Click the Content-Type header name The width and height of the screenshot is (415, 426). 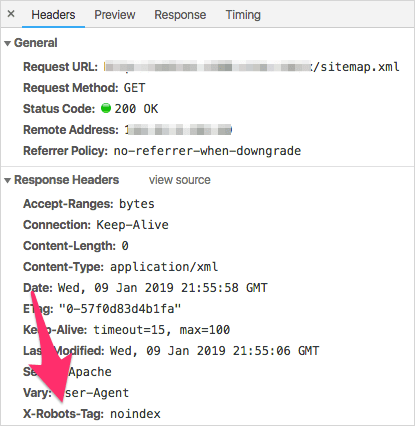(x=63, y=267)
